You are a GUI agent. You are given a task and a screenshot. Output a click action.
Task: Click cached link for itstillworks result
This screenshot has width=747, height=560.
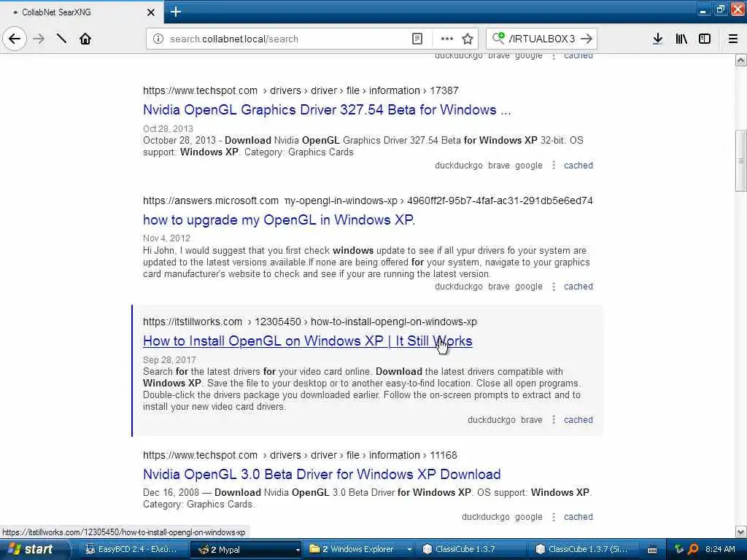pos(578,419)
